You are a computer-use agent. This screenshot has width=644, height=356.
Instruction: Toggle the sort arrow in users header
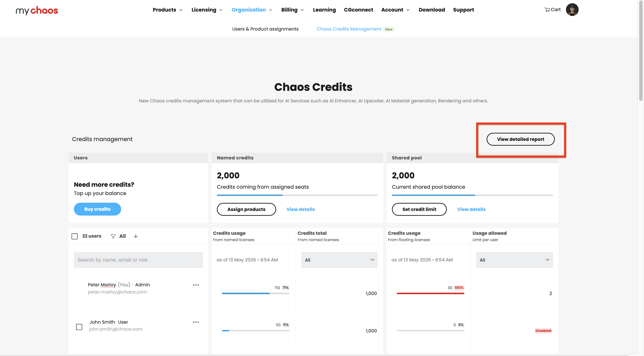point(136,236)
